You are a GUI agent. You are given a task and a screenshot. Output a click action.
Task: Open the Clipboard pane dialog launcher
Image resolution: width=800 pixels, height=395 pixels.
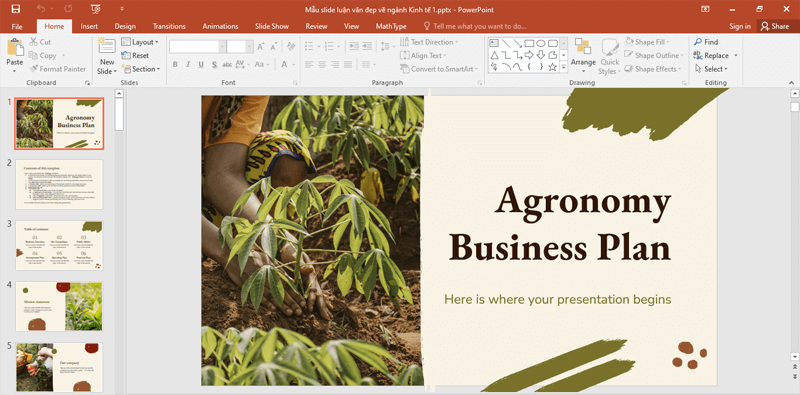tap(87, 82)
